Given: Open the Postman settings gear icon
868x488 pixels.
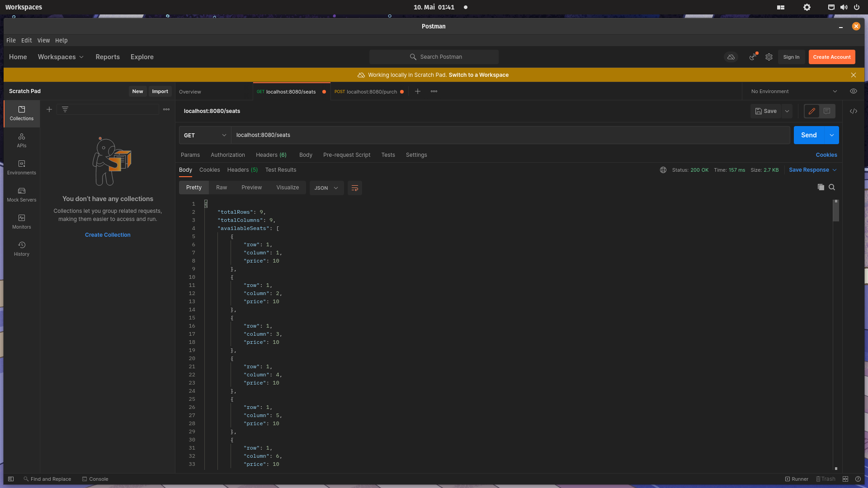Looking at the screenshot, I should coord(769,57).
